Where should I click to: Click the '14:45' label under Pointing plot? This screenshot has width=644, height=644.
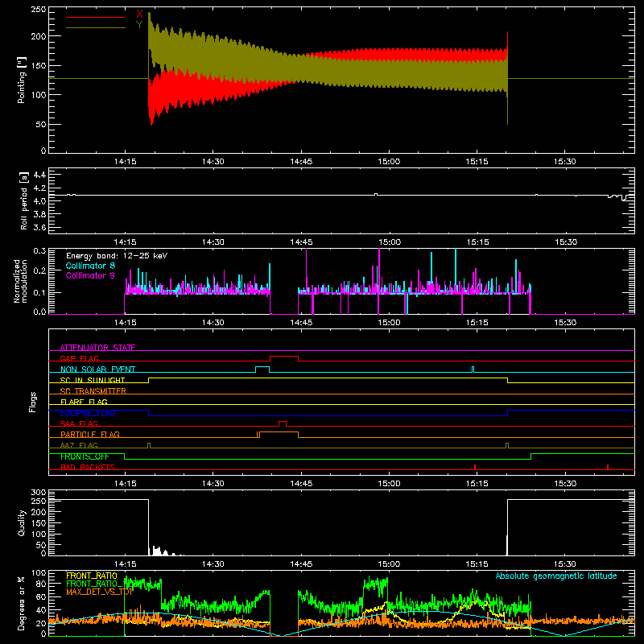click(x=301, y=162)
